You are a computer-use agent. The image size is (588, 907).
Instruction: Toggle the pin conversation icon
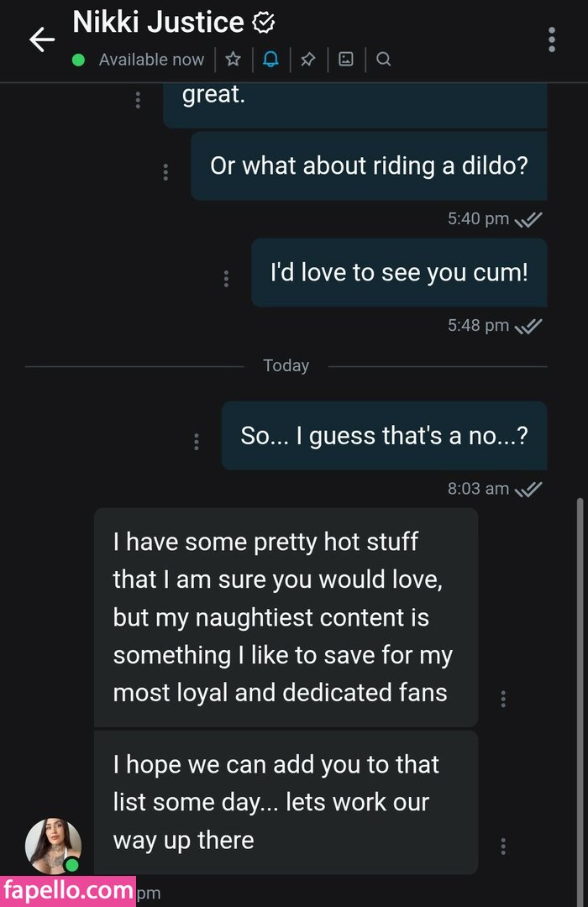coord(308,60)
